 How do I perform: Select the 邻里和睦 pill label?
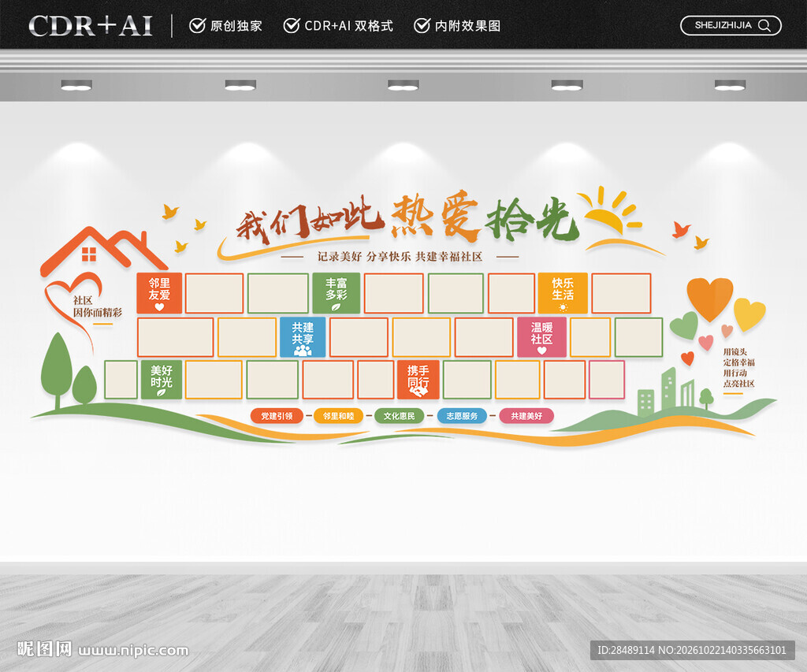(338, 416)
